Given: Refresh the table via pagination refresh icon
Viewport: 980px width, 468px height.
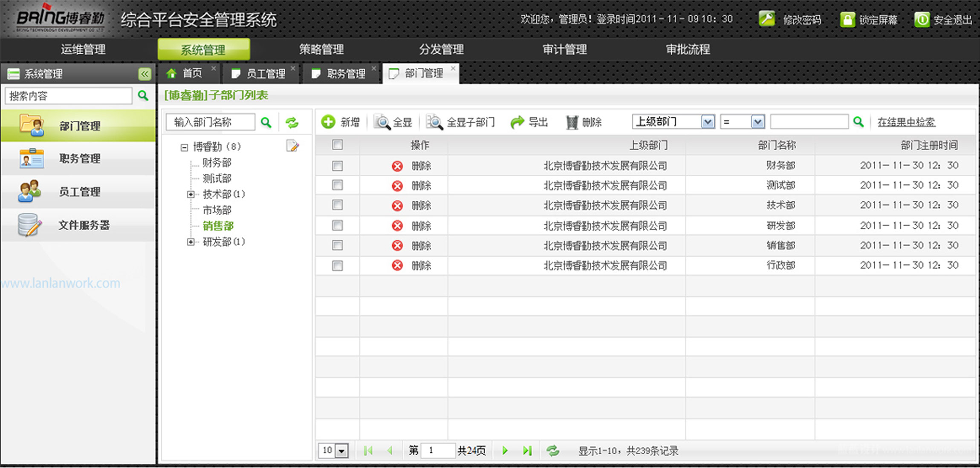Looking at the screenshot, I should [553, 451].
